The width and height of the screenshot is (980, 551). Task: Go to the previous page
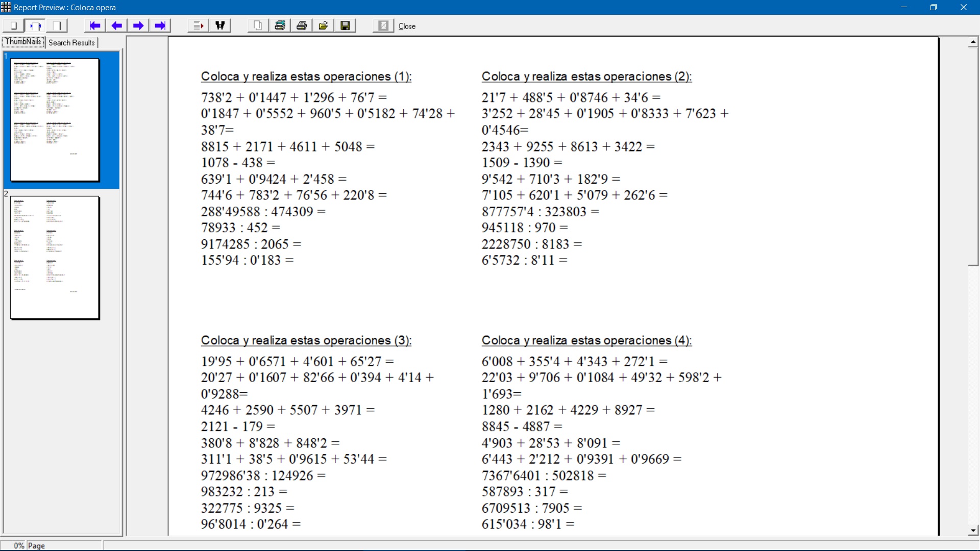coord(117,26)
